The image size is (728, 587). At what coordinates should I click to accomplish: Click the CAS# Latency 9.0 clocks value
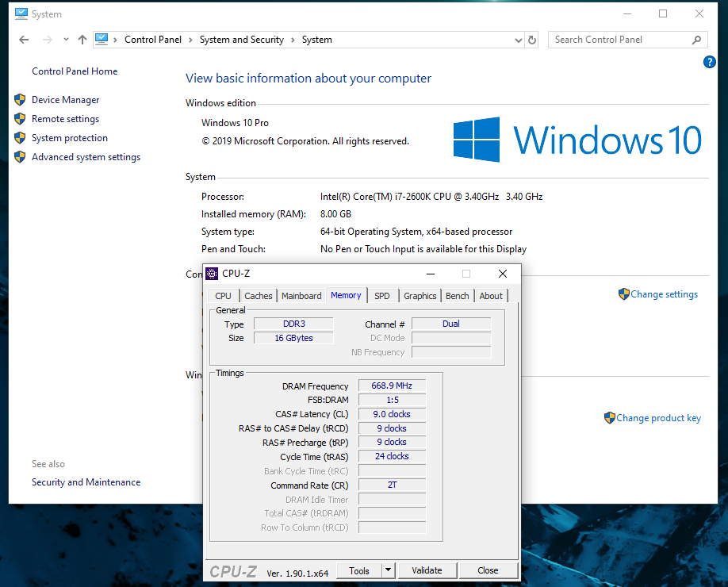click(x=392, y=414)
